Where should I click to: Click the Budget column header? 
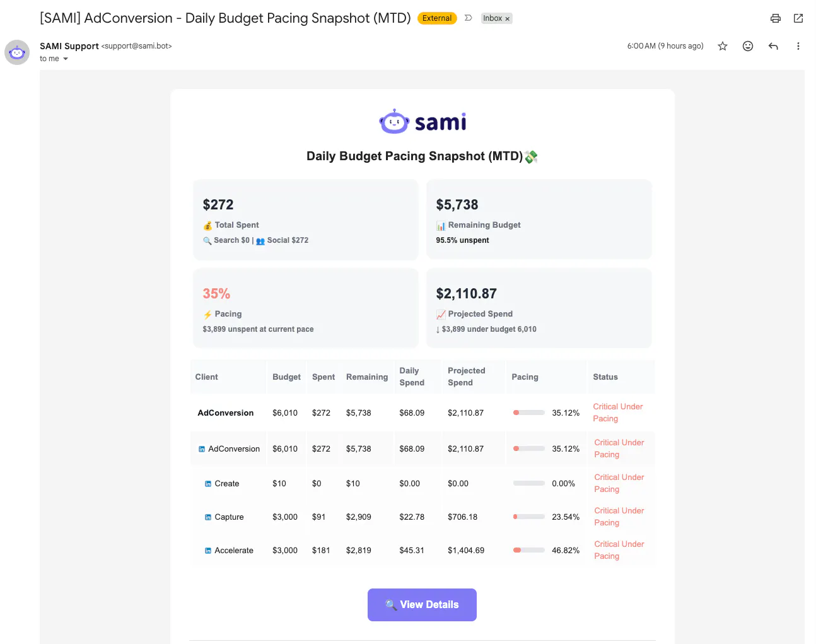tap(286, 377)
